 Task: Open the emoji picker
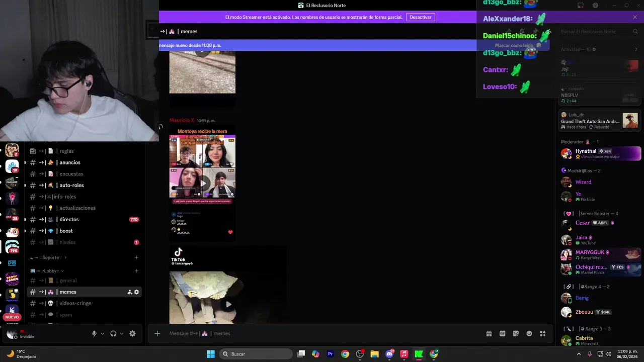point(529,333)
